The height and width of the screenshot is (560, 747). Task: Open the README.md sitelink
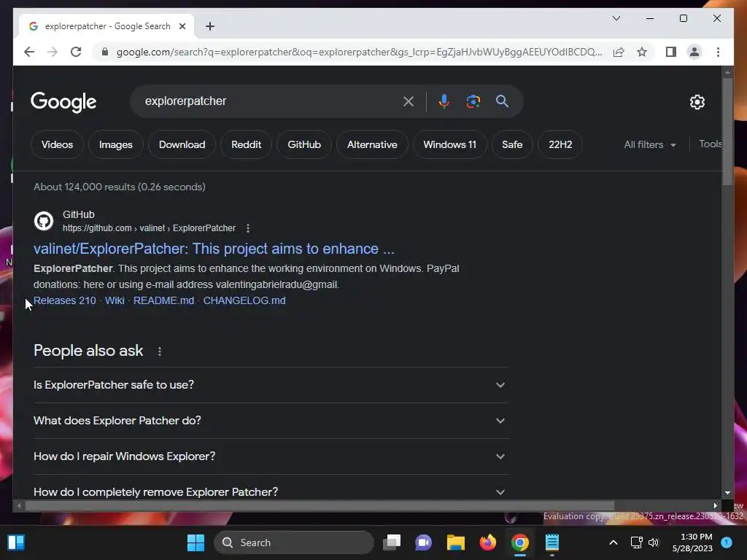click(163, 300)
